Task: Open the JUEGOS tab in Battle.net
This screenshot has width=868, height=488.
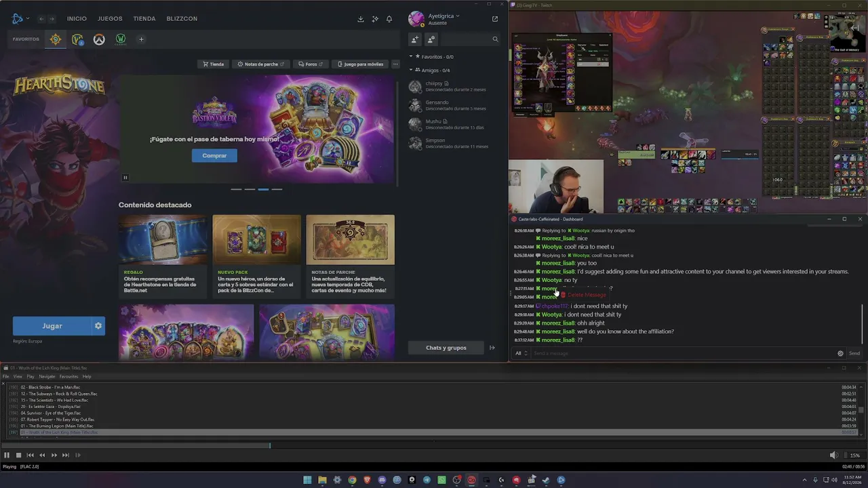Action: point(110,19)
